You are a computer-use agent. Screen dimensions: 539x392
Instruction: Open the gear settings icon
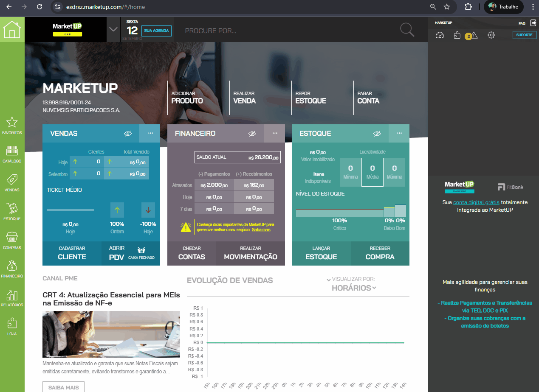click(491, 35)
